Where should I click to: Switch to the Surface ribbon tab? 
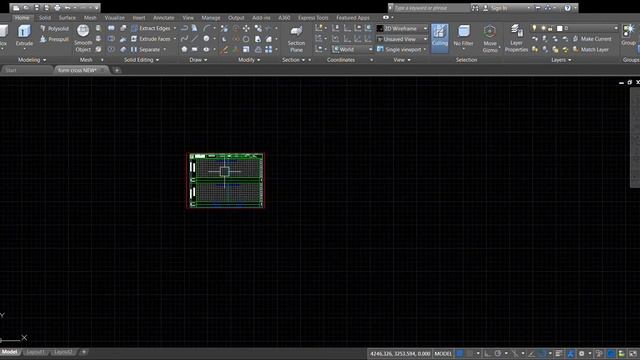[x=67, y=18]
